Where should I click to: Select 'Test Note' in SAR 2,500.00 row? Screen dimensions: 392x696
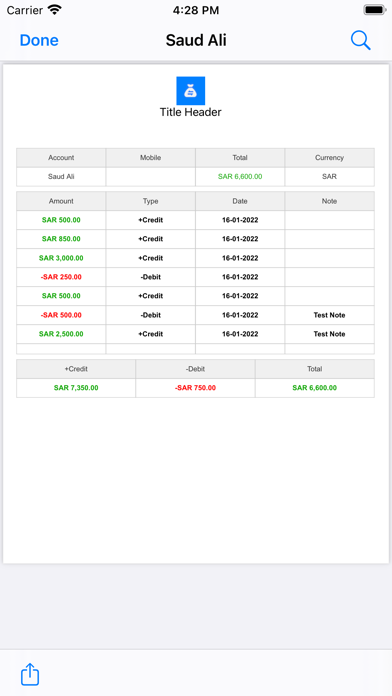(329, 334)
